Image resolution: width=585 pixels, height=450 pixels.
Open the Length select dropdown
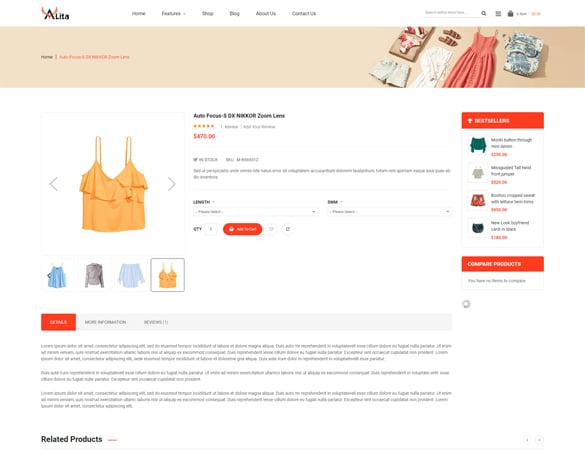click(x=256, y=212)
